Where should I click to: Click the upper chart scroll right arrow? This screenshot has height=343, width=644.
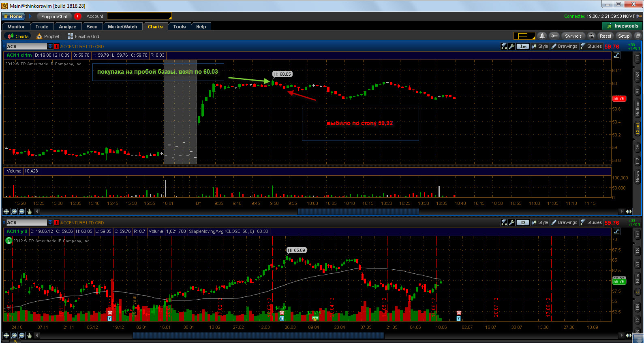(622, 211)
